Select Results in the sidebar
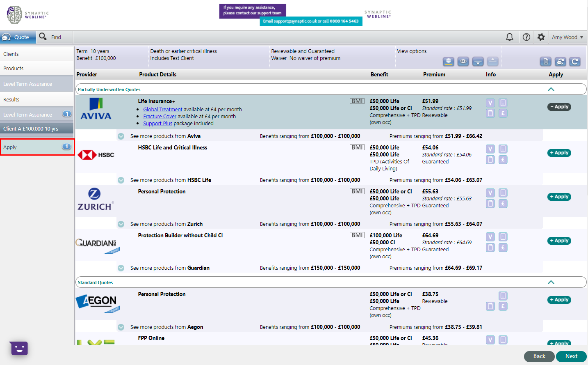 coord(37,100)
